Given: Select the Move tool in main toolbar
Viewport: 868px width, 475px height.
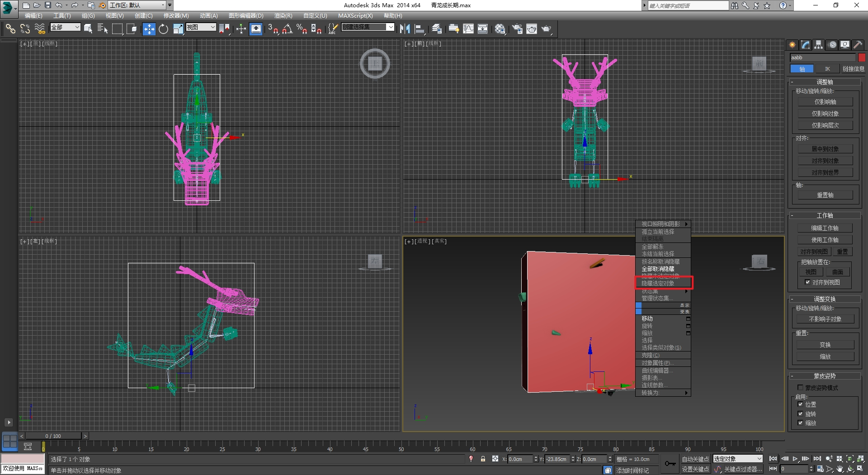Looking at the screenshot, I should tap(149, 29).
